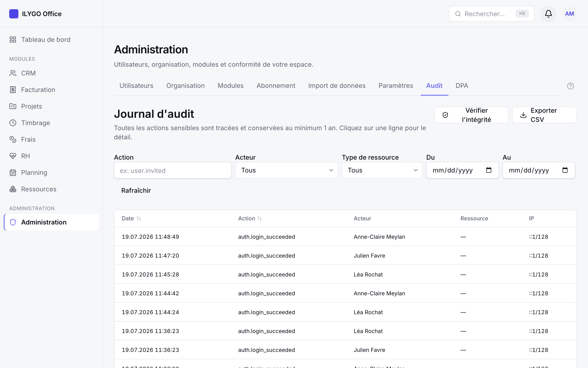Click the ⌘K shortcut badge

tap(522, 14)
